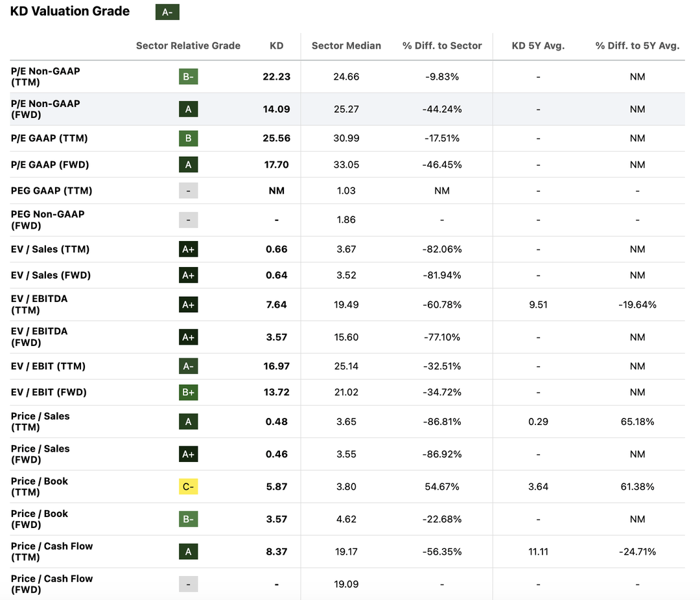Click the B grade badge for P/E GAAP (TTM)
Screen dimensions: 700x600
[x=188, y=138]
